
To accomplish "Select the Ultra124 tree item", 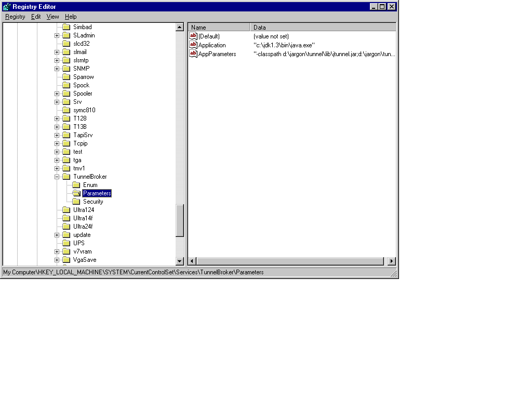I will [x=83, y=210].
